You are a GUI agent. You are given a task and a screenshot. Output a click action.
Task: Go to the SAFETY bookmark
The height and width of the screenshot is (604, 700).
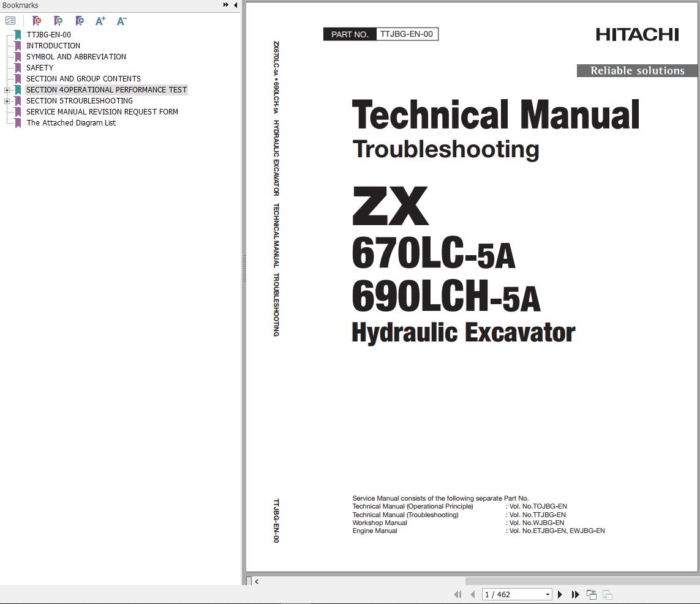point(40,68)
